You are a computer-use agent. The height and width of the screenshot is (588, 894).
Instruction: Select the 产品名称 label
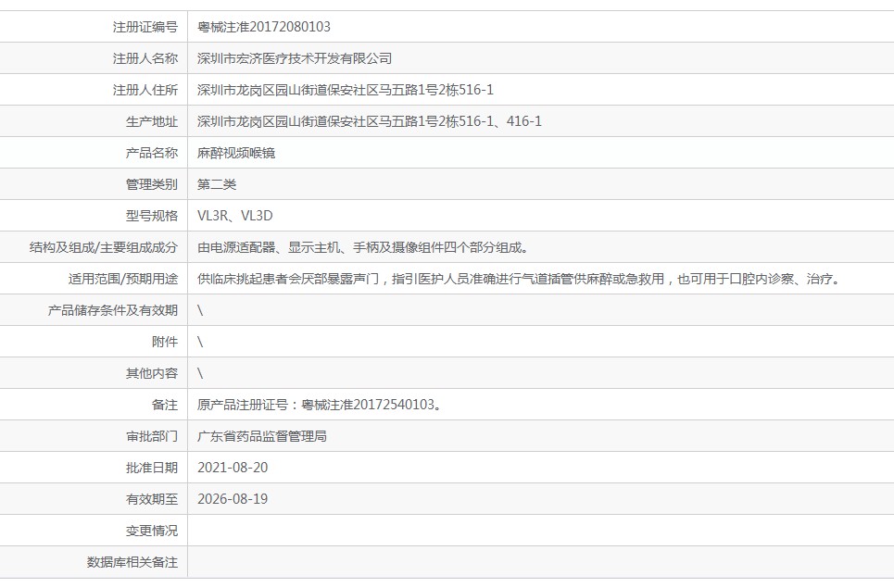click(152, 153)
